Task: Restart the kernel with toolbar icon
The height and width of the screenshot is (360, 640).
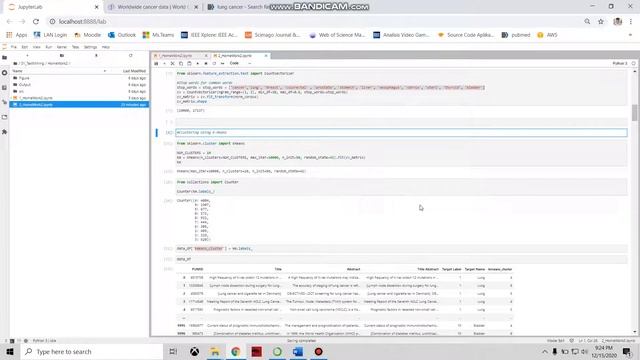Action: (214, 63)
